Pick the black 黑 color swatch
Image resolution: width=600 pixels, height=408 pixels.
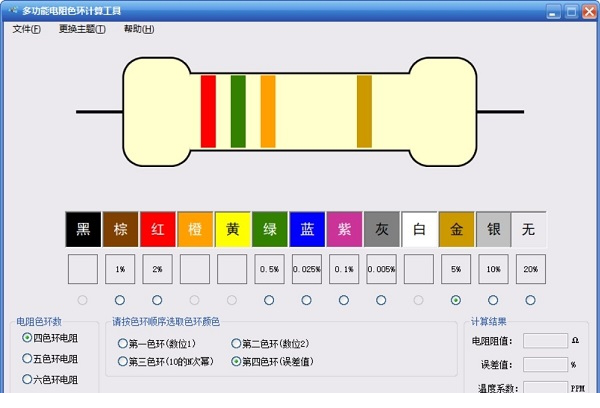(x=83, y=229)
